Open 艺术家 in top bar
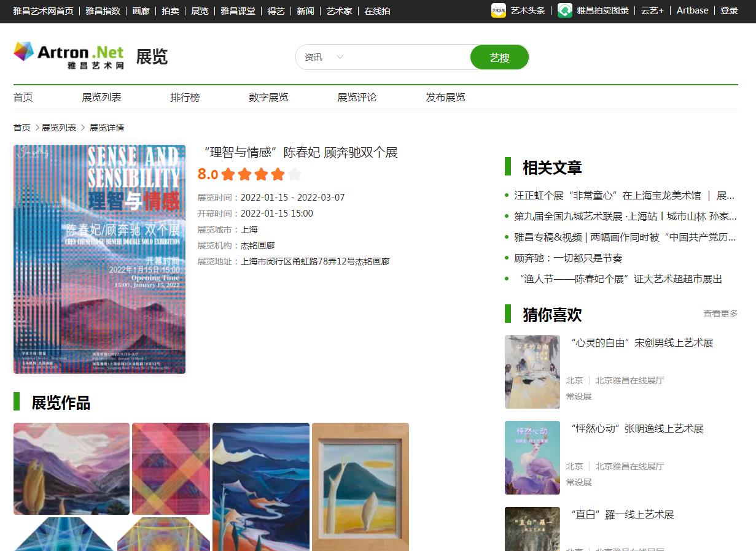The image size is (756, 551). pos(339,11)
